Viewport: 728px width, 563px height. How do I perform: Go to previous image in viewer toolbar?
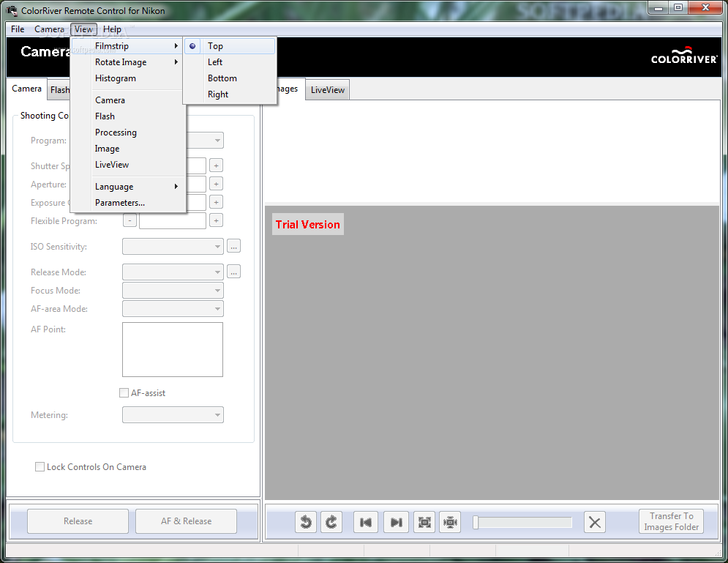tap(365, 522)
